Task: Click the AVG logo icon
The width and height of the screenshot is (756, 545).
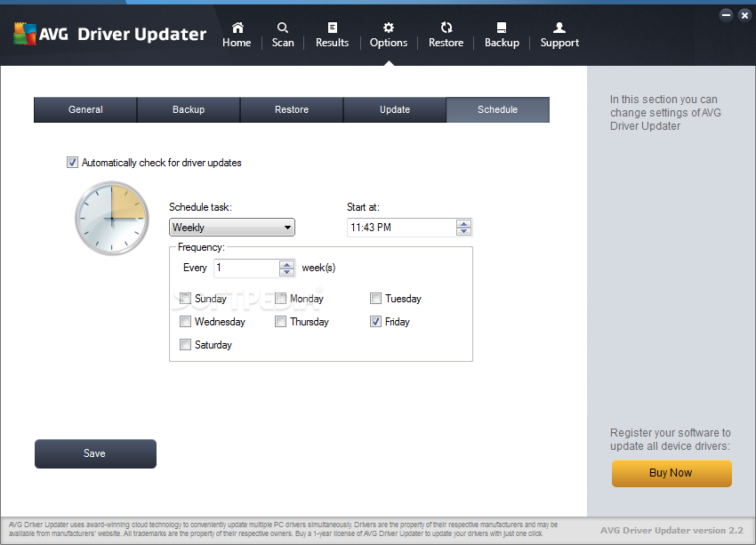Action: point(25,34)
